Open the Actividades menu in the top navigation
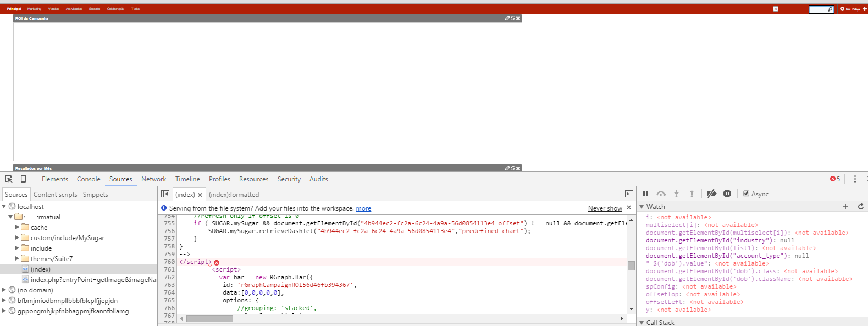Screen dimensions: 868x326 coord(74,9)
